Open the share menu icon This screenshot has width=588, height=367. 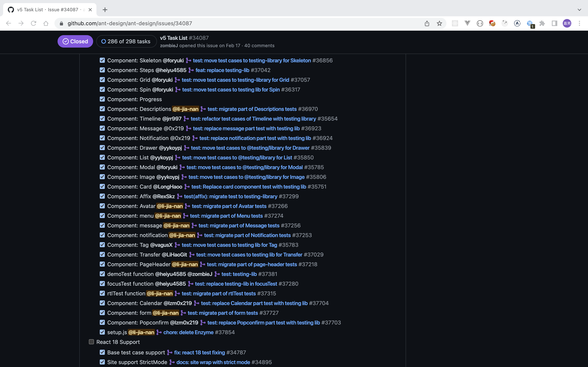[427, 23]
